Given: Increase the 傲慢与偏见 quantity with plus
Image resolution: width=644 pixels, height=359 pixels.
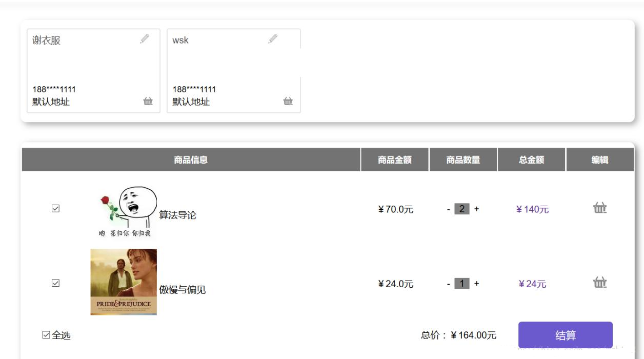Looking at the screenshot, I should pos(476,284).
